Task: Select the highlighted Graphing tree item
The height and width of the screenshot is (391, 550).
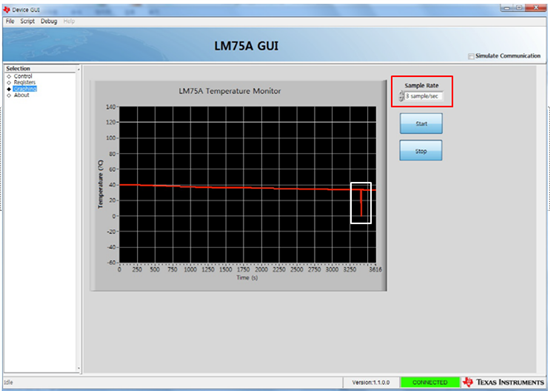Action: [x=25, y=89]
